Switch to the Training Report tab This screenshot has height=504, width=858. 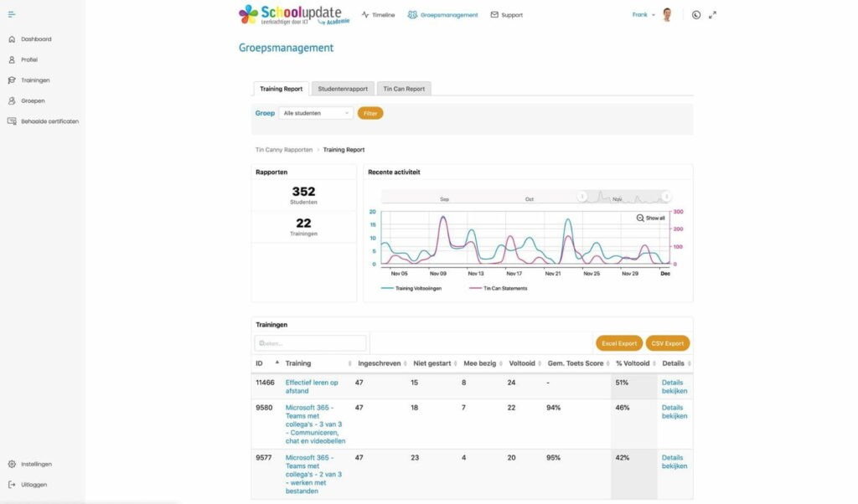coord(282,89)
